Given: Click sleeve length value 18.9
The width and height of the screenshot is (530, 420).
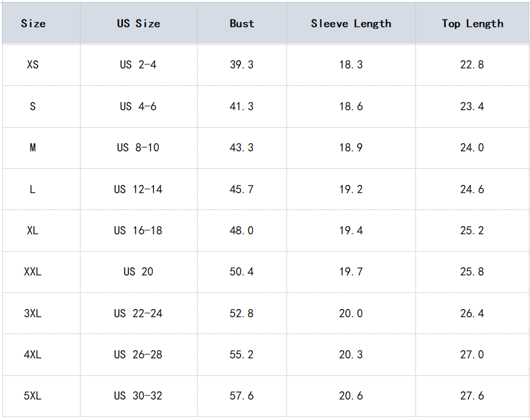Looking at the screenshot, I should [351, 147].
